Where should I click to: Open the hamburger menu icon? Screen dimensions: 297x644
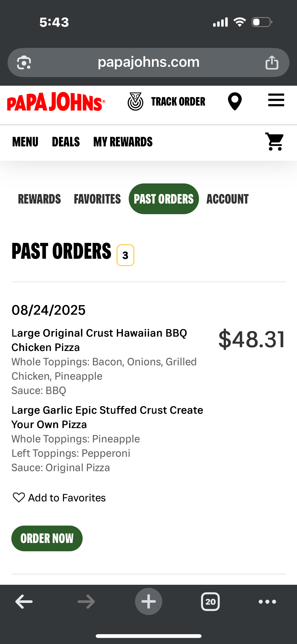point(276,100)
